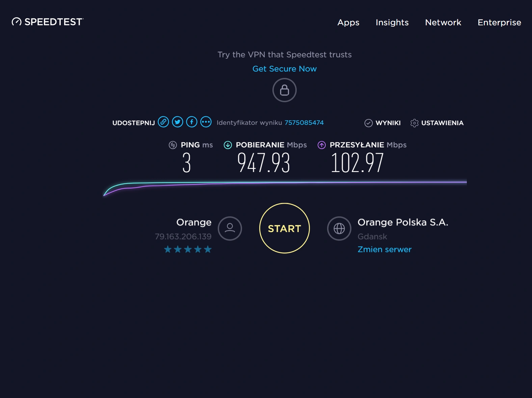Share result on Twitter icon
This screenshot has height=398, width=532.
coord(178,122)
